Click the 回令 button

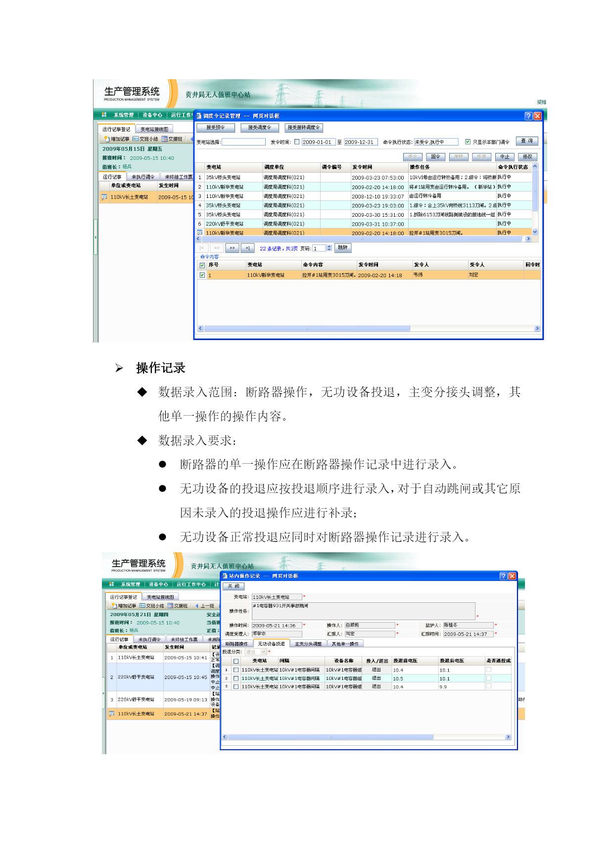[x=435, y=157]
